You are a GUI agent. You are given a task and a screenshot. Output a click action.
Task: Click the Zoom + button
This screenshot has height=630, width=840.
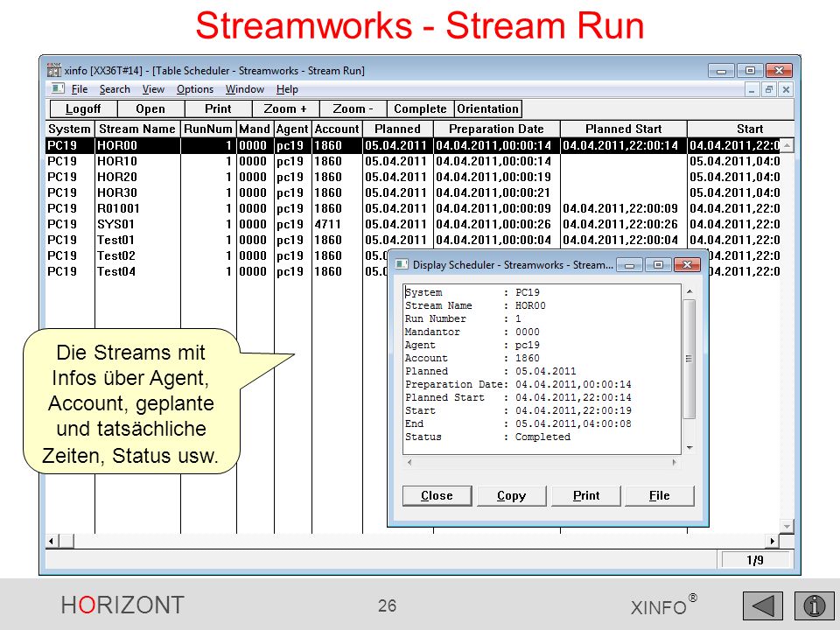285,108
